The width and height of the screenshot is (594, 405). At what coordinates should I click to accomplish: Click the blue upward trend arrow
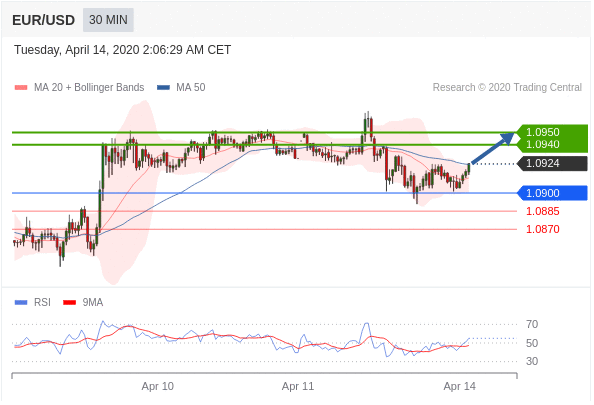tap(492, 148)
